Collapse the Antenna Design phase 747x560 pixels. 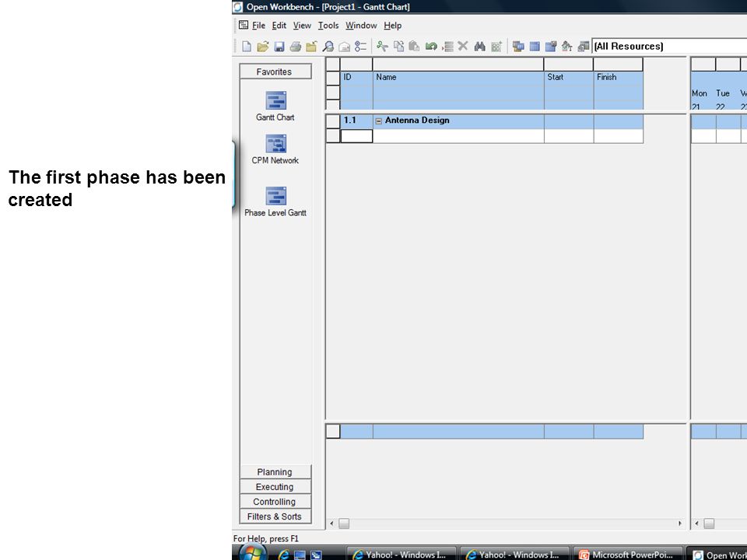tap(379, 121)
